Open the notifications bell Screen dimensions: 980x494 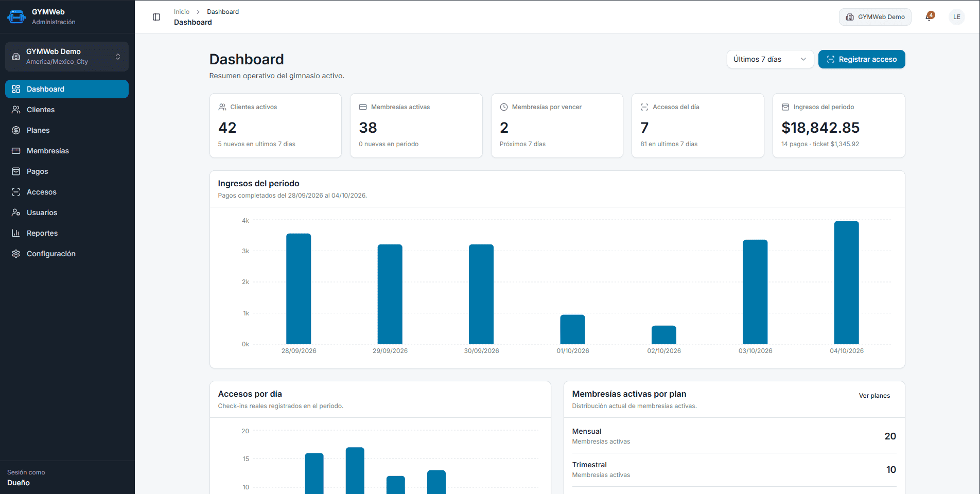point(930,16)
